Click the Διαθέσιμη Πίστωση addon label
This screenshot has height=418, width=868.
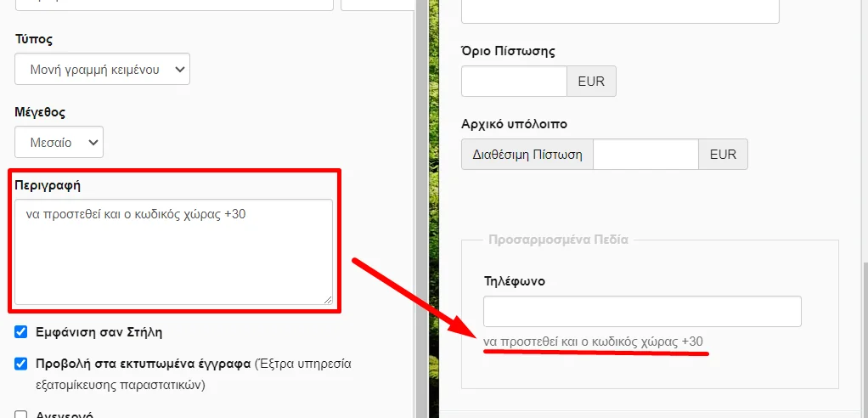(527, 155)
